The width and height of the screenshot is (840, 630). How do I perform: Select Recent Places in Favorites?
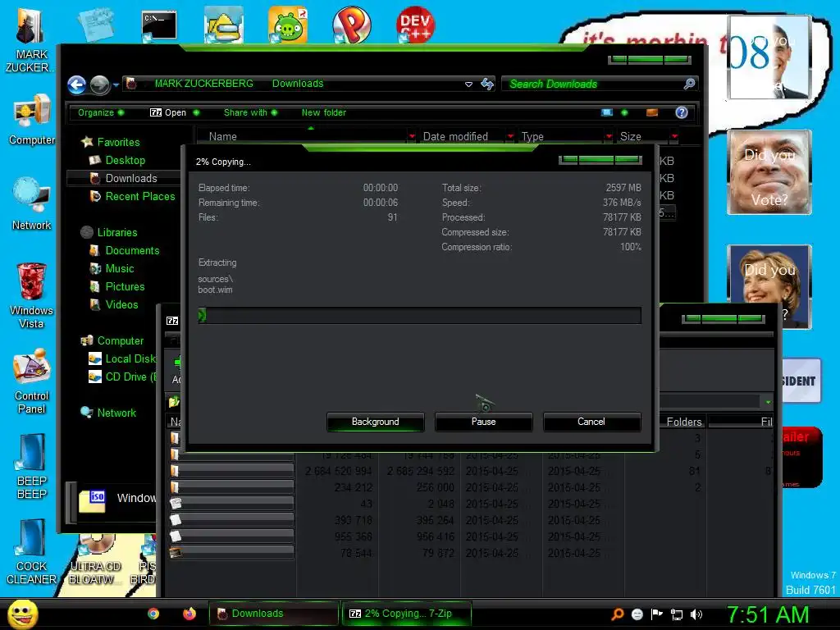coord(139,197)
